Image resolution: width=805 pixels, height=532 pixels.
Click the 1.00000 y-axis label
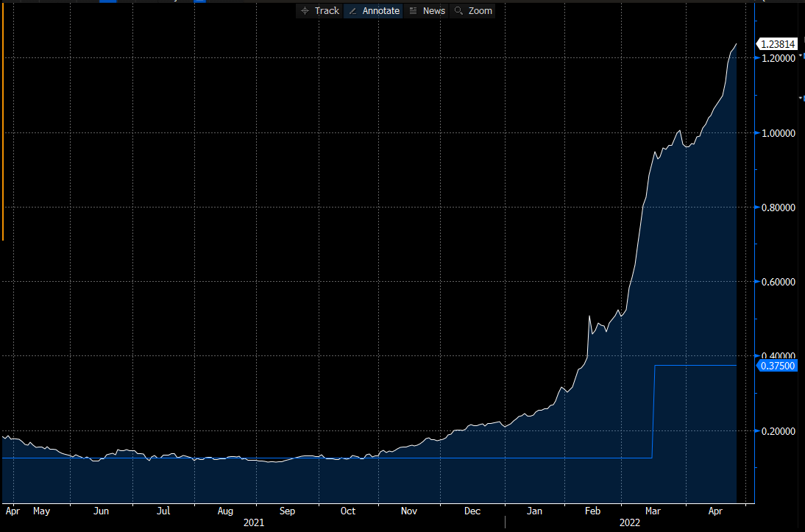[779, 133]
